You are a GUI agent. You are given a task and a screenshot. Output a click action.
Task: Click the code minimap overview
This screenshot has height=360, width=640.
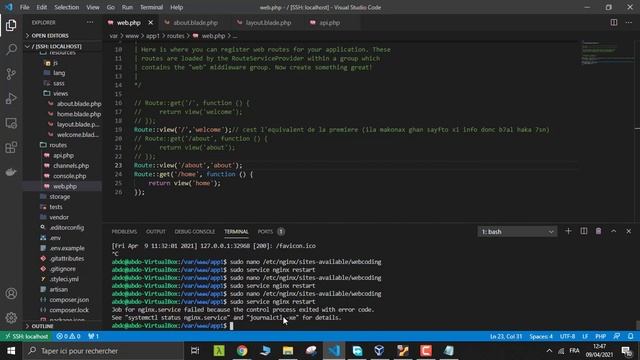pos(607,53)
